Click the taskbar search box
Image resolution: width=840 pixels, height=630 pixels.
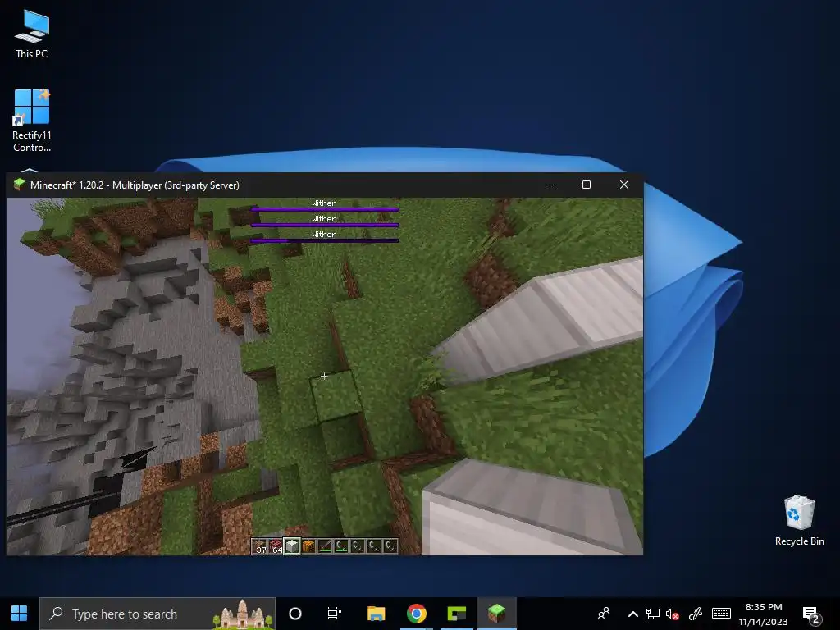(157, 614)
